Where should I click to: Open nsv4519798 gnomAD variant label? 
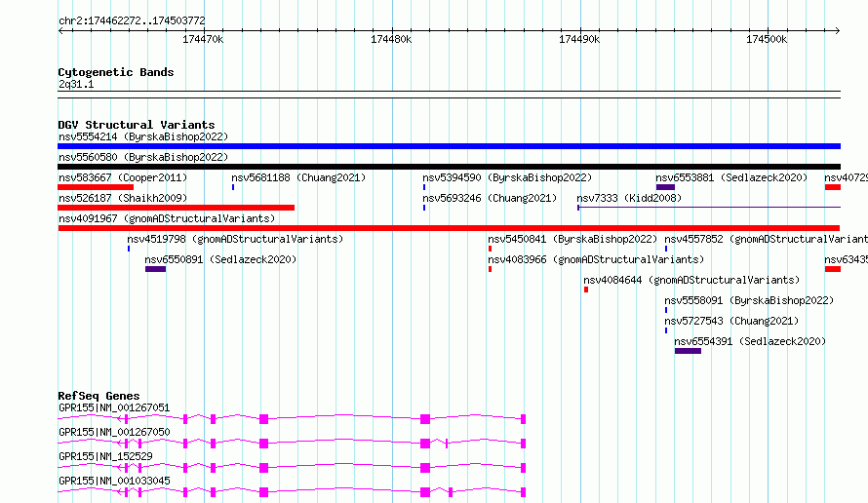pos(235,239)
